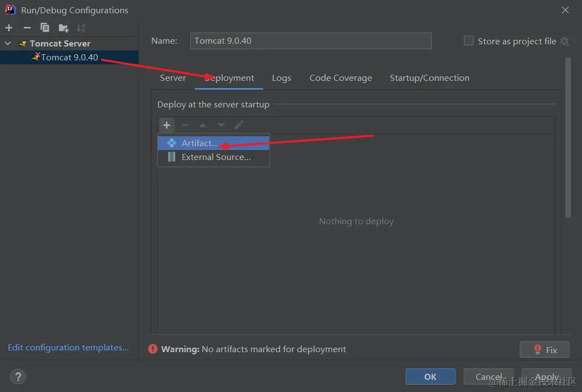
Task: Click the 'No artifacts marked for deployment' warning text
Action: pos(274,349)
